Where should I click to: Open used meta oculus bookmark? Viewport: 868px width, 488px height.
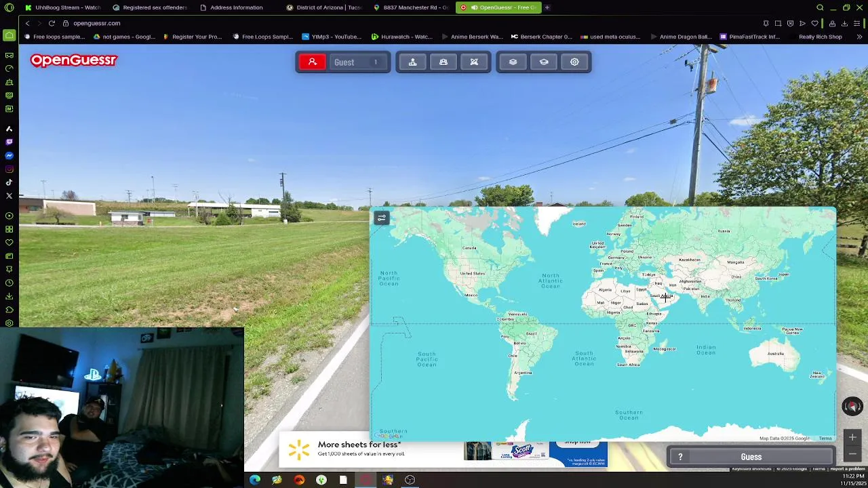610,37
